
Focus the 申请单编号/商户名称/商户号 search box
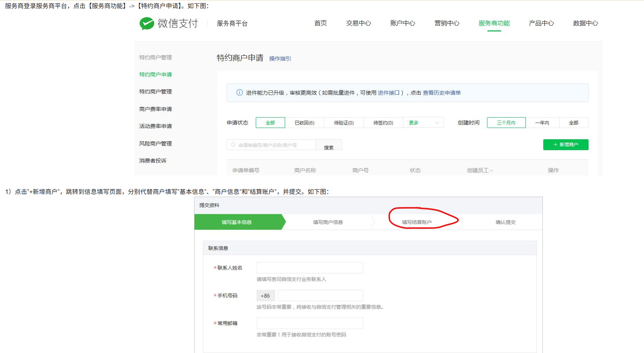point(271,145)
